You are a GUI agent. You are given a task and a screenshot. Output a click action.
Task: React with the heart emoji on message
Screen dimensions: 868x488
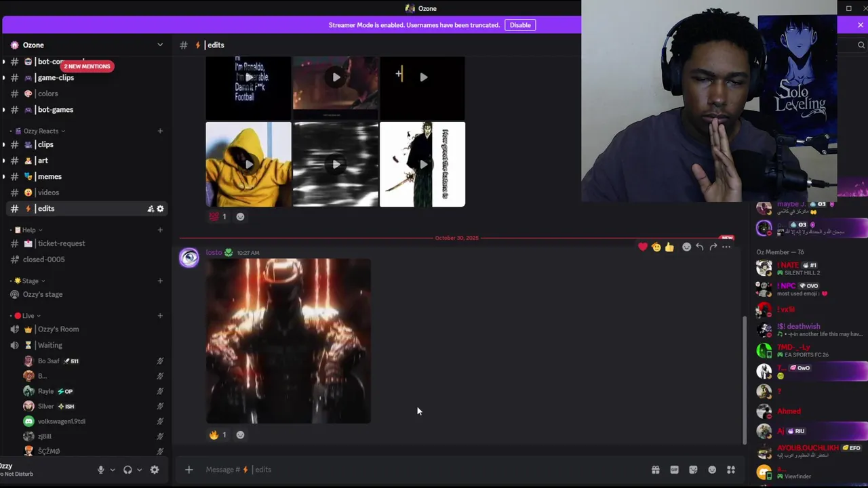click(x=643, y=247)
